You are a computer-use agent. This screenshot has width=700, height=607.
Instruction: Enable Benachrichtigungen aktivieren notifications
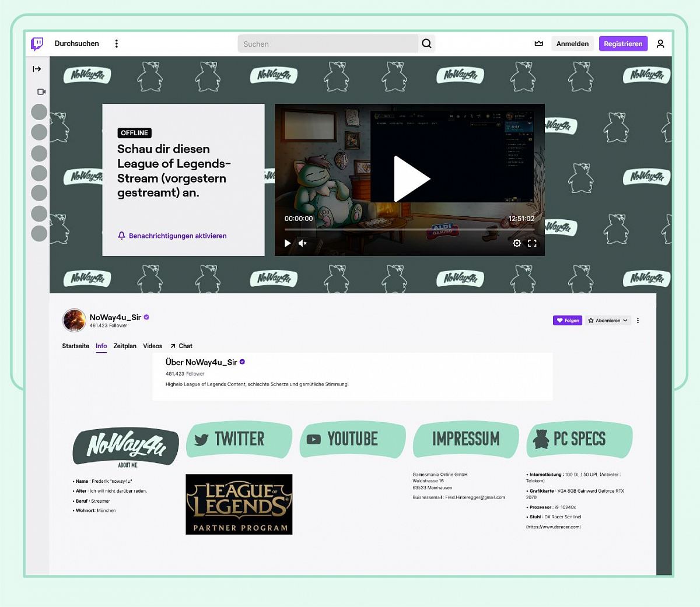coord(172,236)
